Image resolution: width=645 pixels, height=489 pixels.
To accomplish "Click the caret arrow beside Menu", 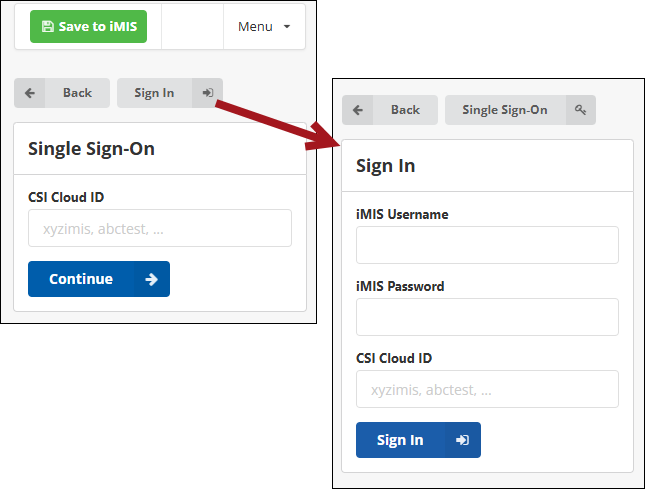I will [287, 27].
